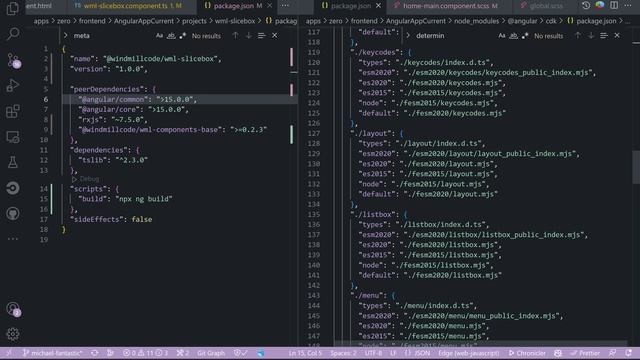Toggle match case in right find widget
This screenshot has width=640, height=360.
pyautogui.click(x=502, y=36)
